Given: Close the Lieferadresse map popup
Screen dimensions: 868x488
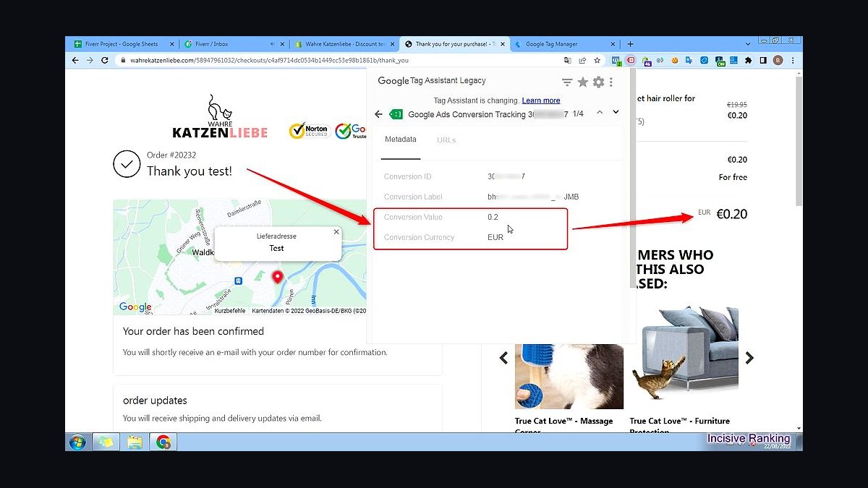Looking at the screenshot, I should [336, 232].
